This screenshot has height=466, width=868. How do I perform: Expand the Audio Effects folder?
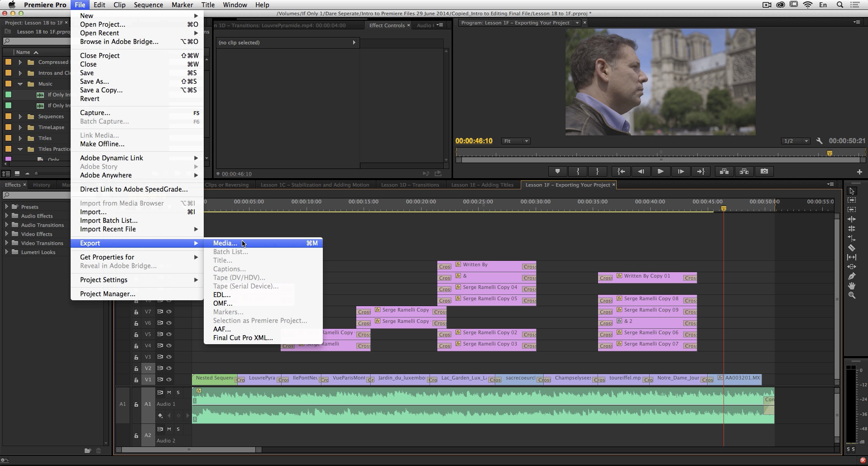6,216
